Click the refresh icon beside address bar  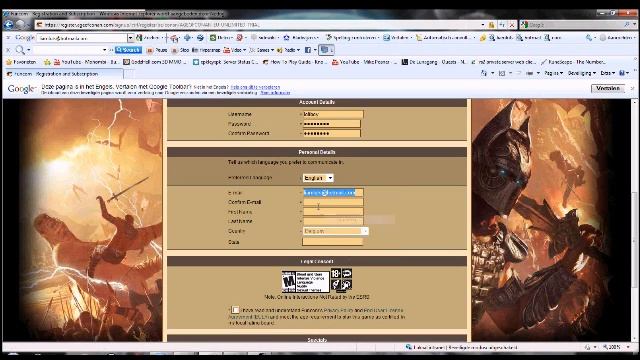coord(502,25)
